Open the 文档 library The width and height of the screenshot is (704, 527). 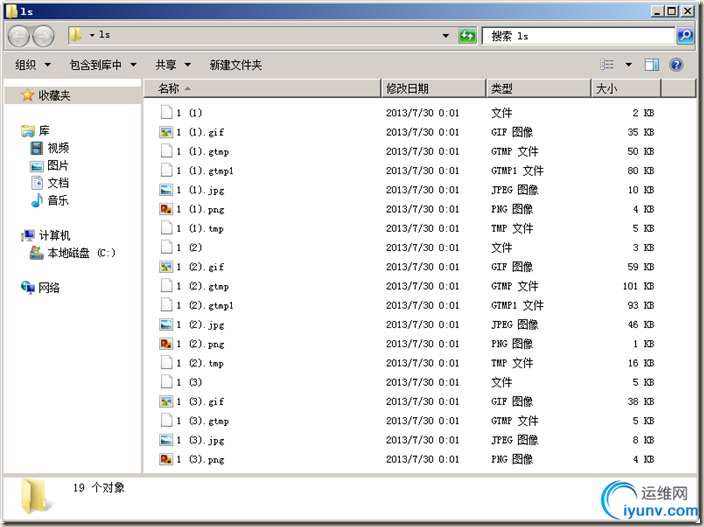(49, 183)
